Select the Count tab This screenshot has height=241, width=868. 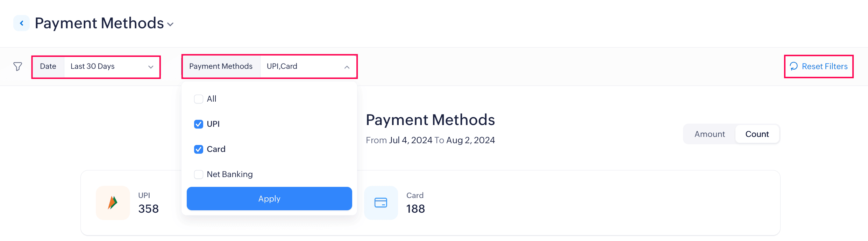tap(757, 134)
